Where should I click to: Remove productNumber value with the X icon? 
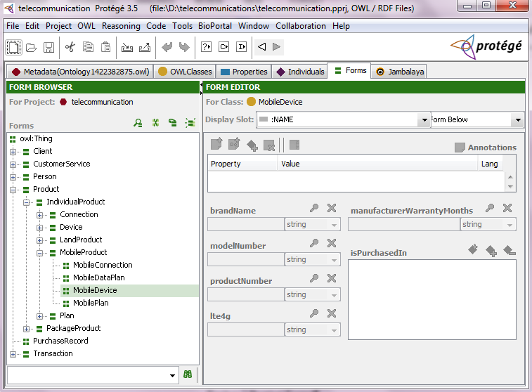pos(332,278)
